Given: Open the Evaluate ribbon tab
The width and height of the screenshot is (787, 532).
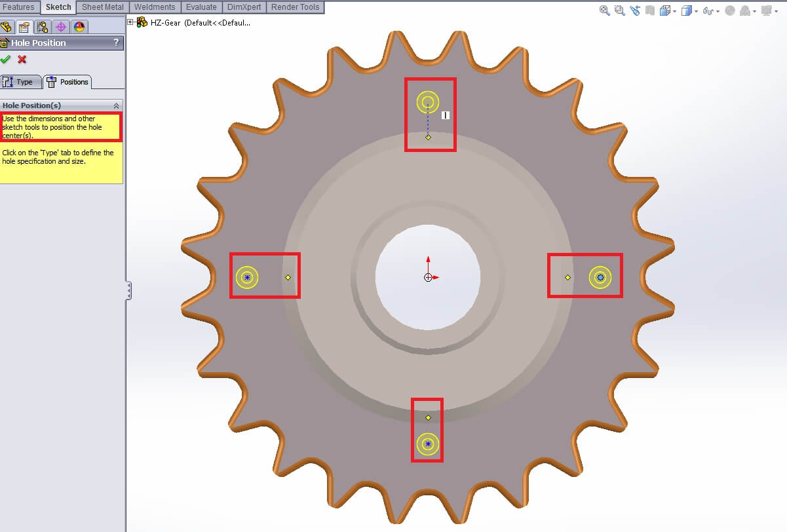Looking at the screenshot, I should (x=201, y=7).
